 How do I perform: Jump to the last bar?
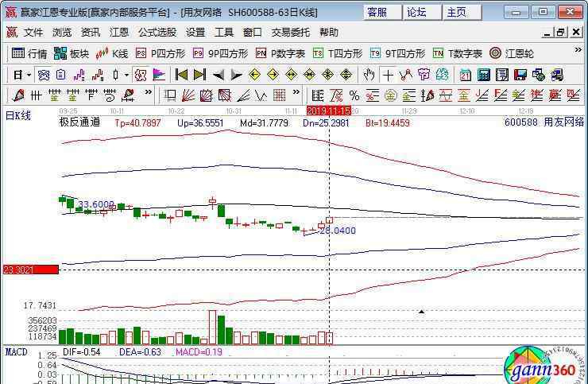tap(199, 75)
